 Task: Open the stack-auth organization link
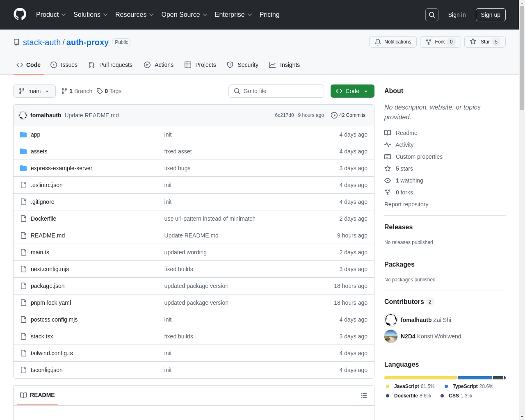click(x=42, y=42)
